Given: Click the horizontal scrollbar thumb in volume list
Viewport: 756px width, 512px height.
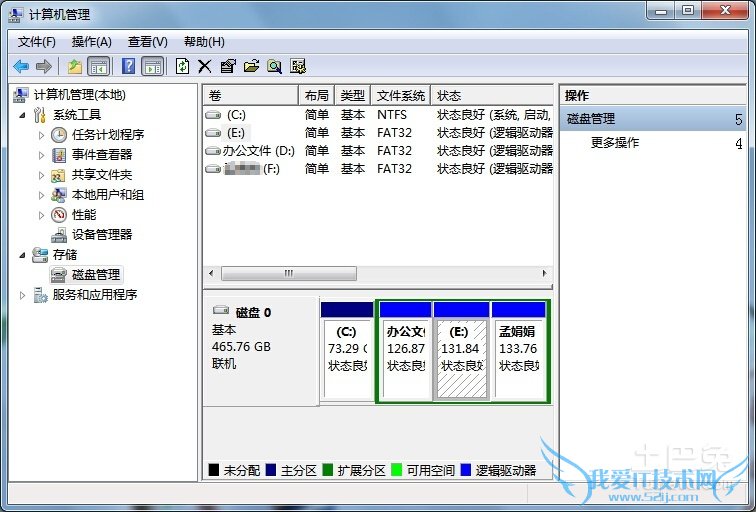Looking at the screenshot, I should [x=289, y=273].
